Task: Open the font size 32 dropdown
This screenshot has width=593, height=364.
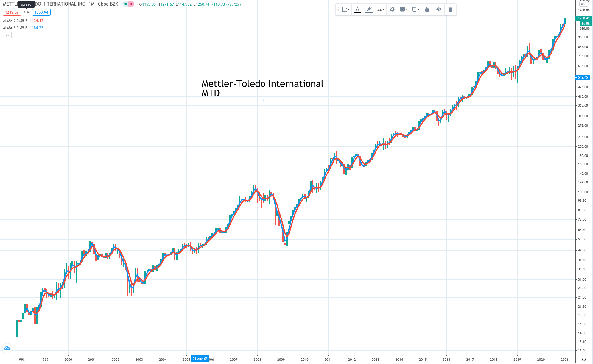Action: 381,10
